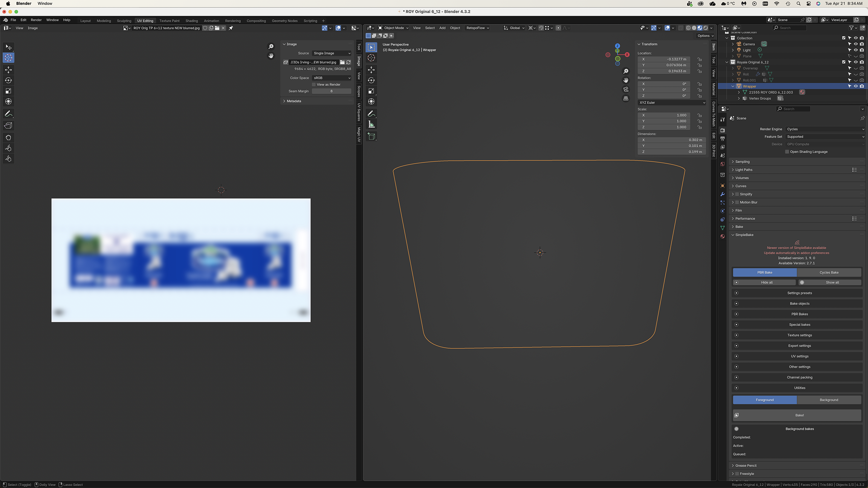The height and width of the screenshot is (488, 868).
Task: Open the Add menu in 3D viewport
Action: coord(442,28)
